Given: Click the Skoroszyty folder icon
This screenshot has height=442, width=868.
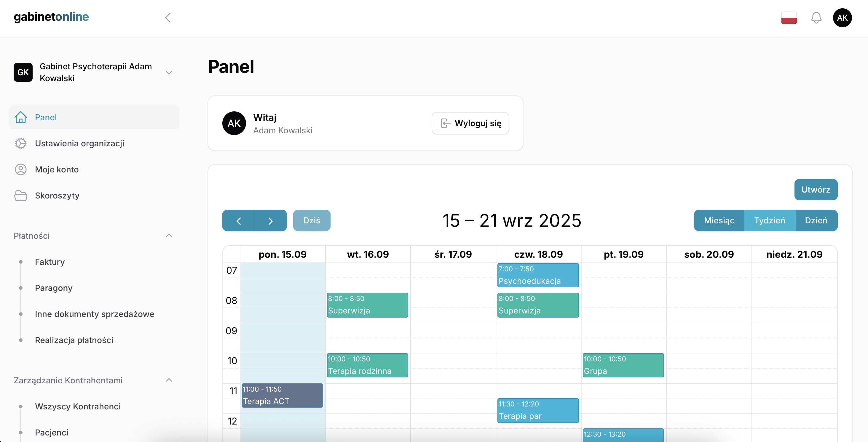Looking at the screenshot, I should pos(20,196).
